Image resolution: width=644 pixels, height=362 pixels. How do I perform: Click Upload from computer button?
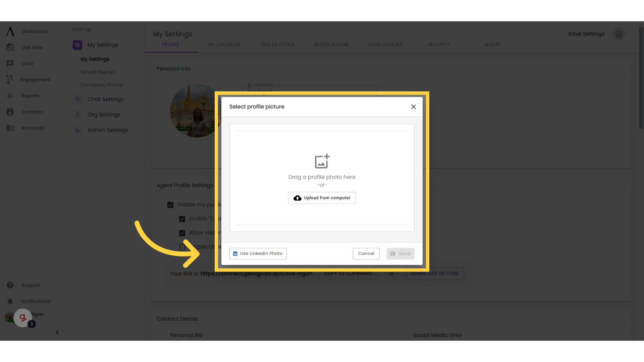pyautogui.click(x=322, y=197)
